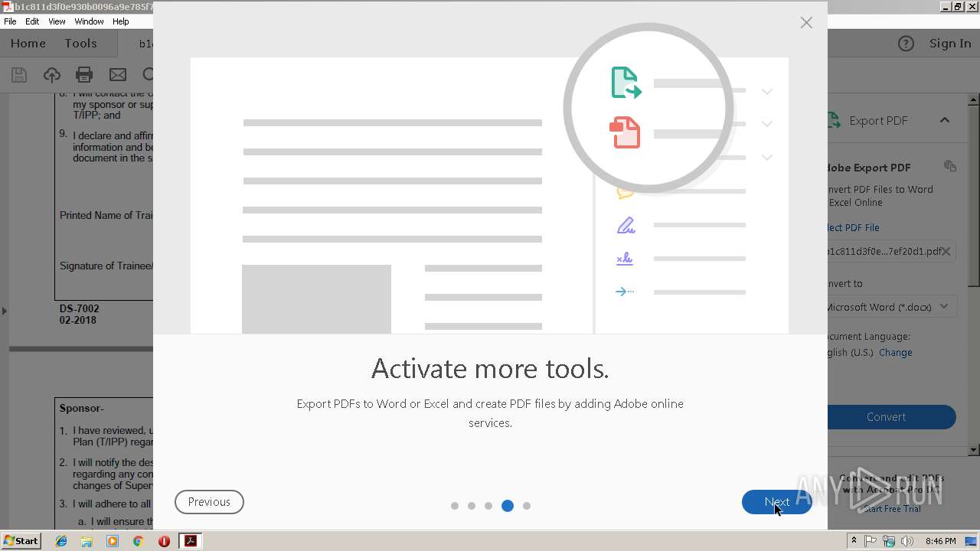This screenshot has height=551, width=980.
Task: Open the Help menu
Action: pos(121,21)
